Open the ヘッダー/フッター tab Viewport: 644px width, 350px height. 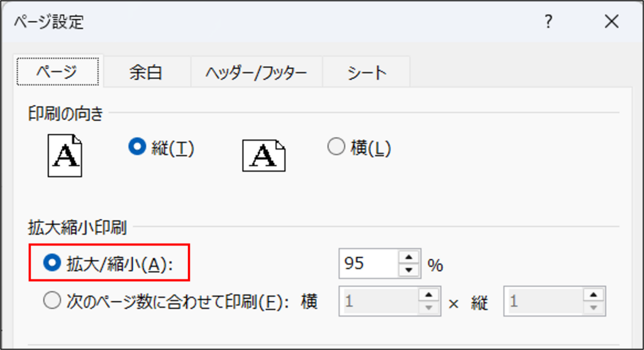(x=257, y=72)
